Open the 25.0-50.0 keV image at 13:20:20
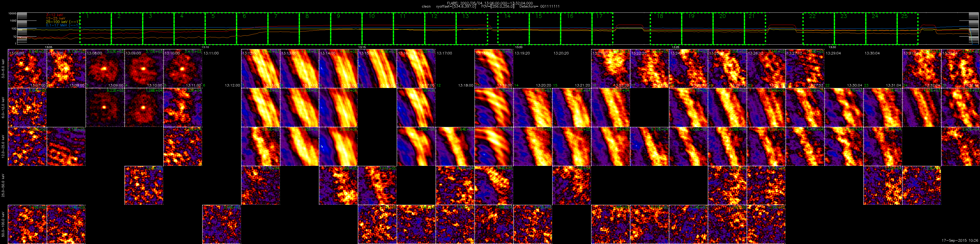This screenshot has width=980, height=244. (x=571, y=185)
